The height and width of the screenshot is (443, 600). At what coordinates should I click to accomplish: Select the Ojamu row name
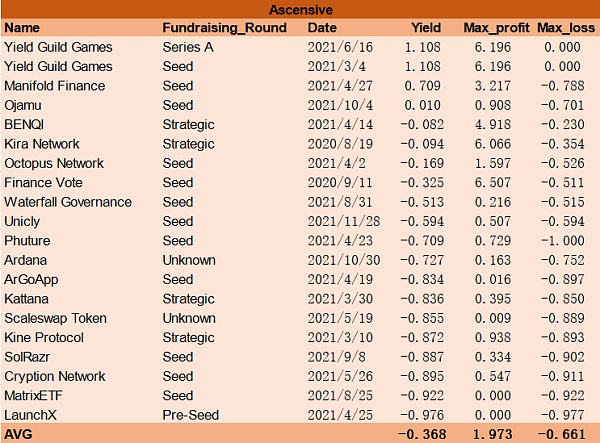[x=23, y=105]
